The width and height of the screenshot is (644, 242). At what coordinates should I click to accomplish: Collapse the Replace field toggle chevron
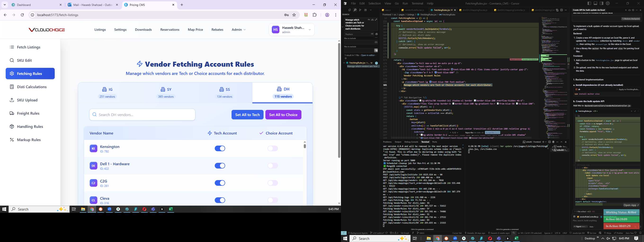[343, 27]
